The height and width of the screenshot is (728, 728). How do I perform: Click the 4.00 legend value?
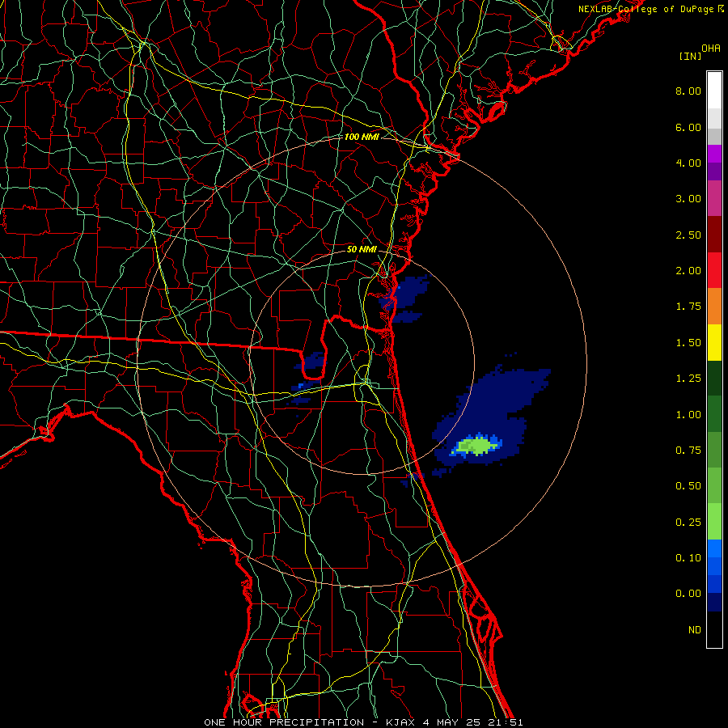(688, 163)
